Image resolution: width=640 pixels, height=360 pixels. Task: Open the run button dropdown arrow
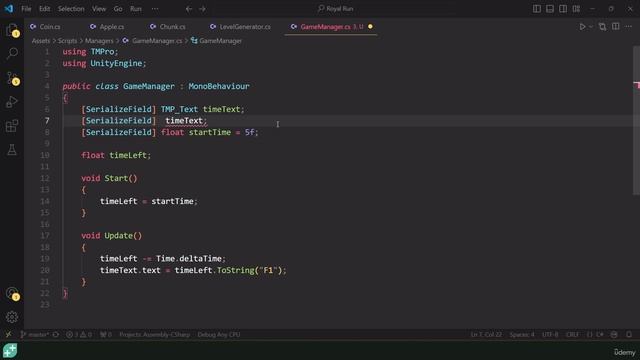[591, 27]
